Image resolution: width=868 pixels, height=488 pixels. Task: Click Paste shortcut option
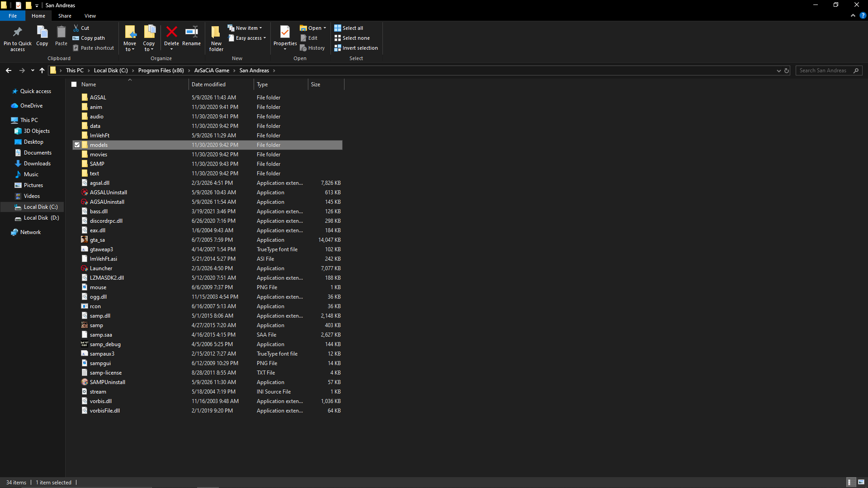94,48
